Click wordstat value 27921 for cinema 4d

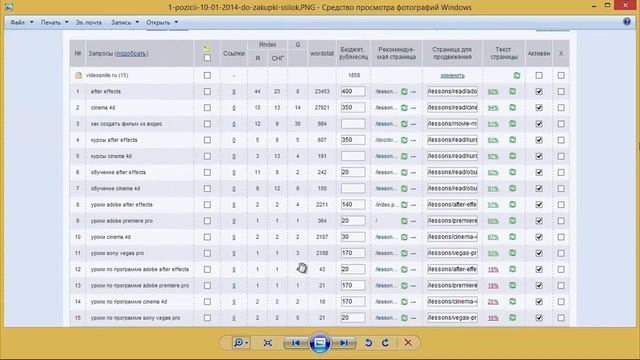322,108
